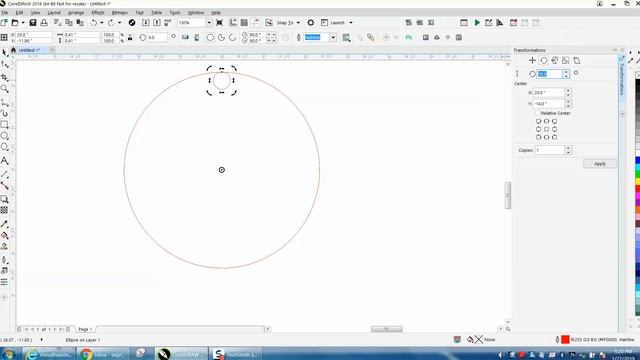Open the Tools menu
Screen dimensions: 640x360
coord(175,13)
